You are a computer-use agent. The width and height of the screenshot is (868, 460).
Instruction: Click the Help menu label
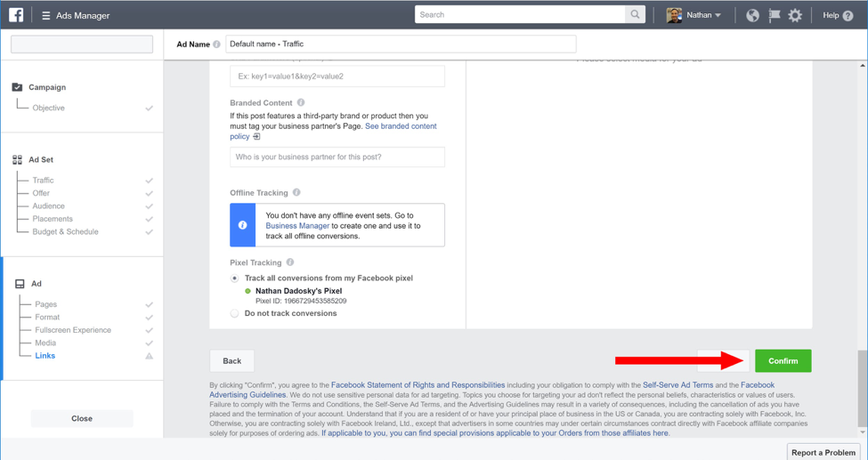[831, 15]
